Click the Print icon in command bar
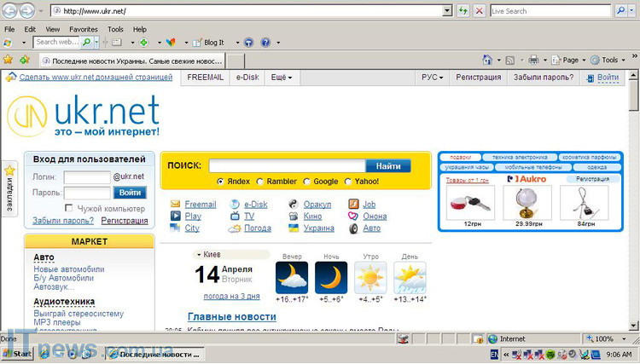Image resolution: width=640 pixels, height=364 pixels. [533, 60]
